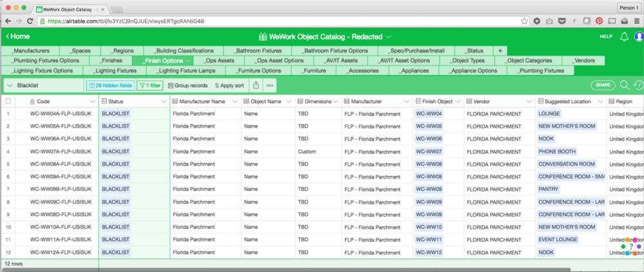
Task: Open the revision history icon
Action: pos(639,86)
